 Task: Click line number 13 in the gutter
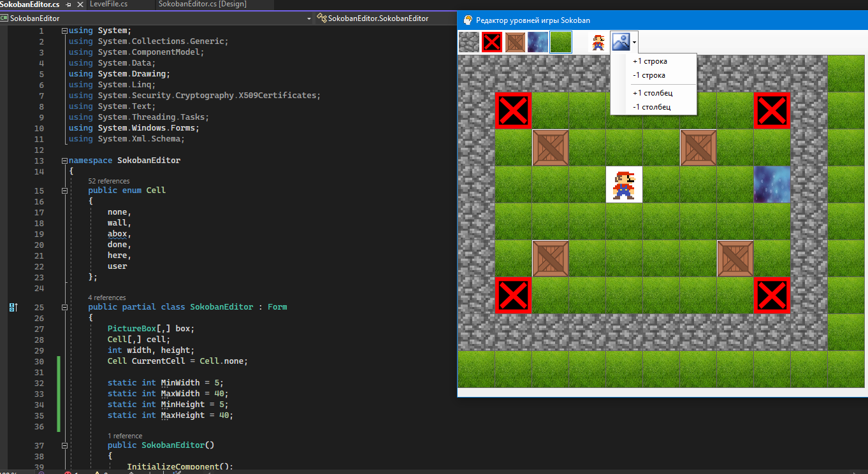pos(40,161)
